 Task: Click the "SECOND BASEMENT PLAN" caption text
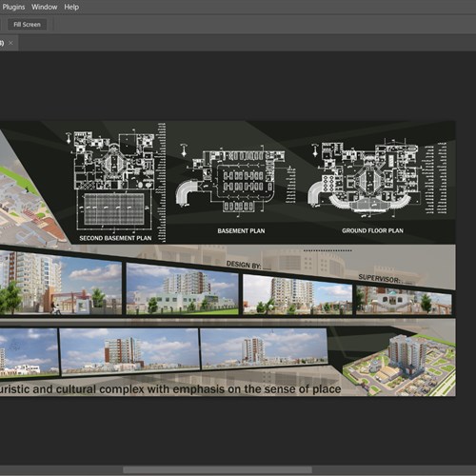click(x=115, y=238)
